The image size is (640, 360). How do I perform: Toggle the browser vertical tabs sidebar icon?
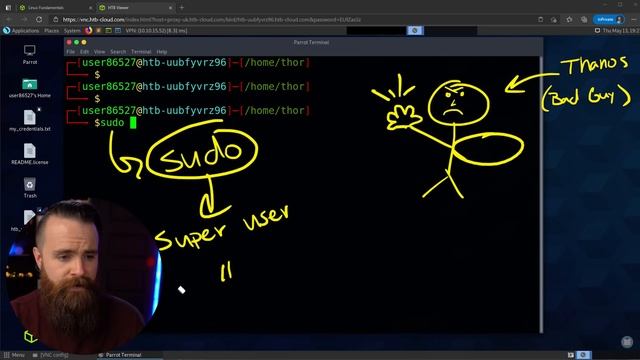point(8,8)
